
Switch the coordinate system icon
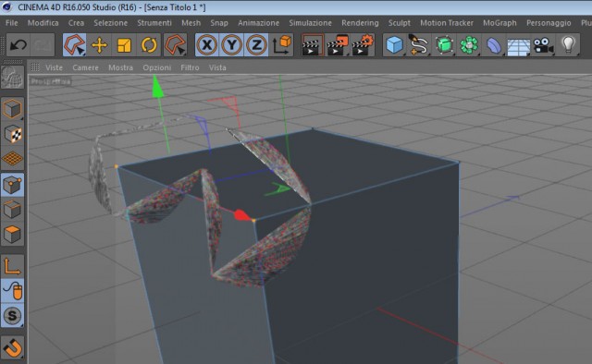coord(281,45)
